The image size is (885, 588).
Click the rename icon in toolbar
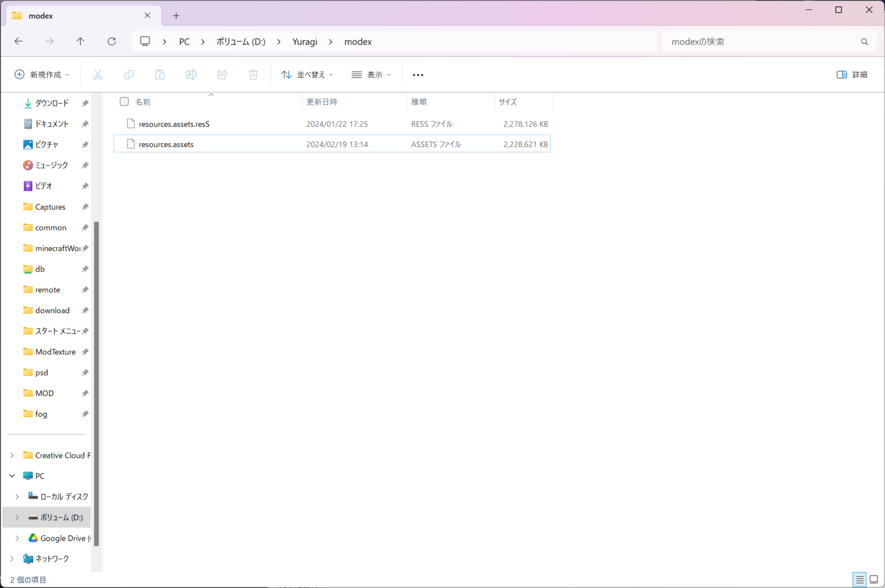click(x=191, y=75)
